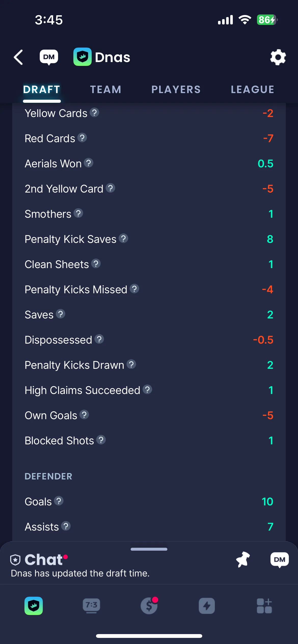Tap the DM bubble in chat bar
298x644 pixels.
(280, 560)
